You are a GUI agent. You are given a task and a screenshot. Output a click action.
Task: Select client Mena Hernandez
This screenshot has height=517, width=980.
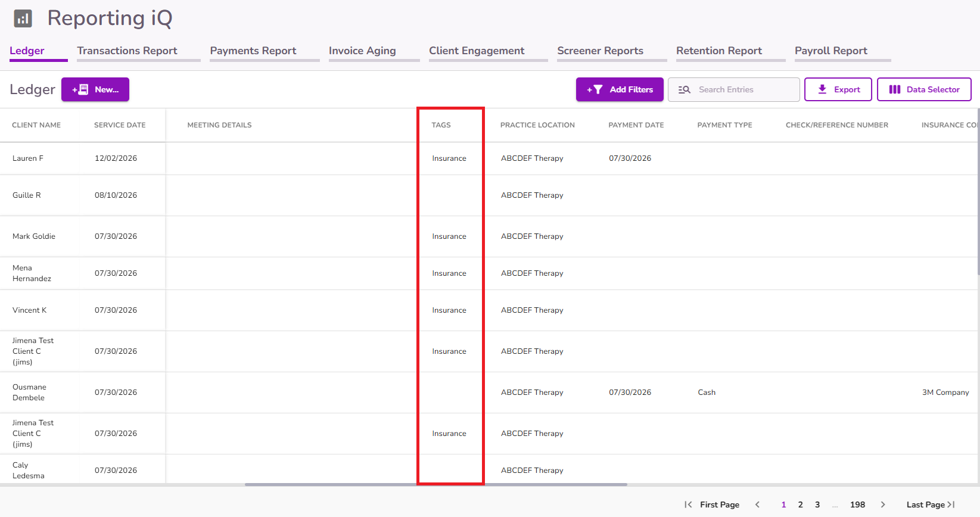(x=32, y=273)
